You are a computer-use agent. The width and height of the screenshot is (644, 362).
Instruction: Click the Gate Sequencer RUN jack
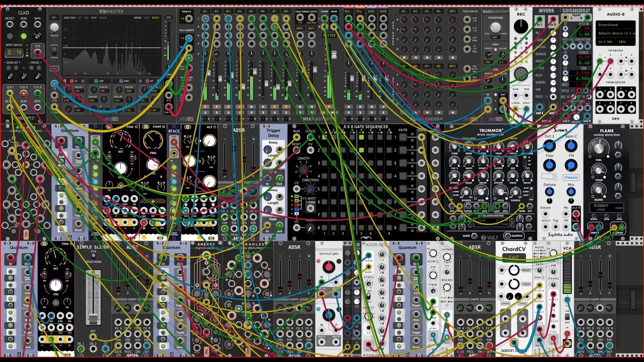coord(296,137)
